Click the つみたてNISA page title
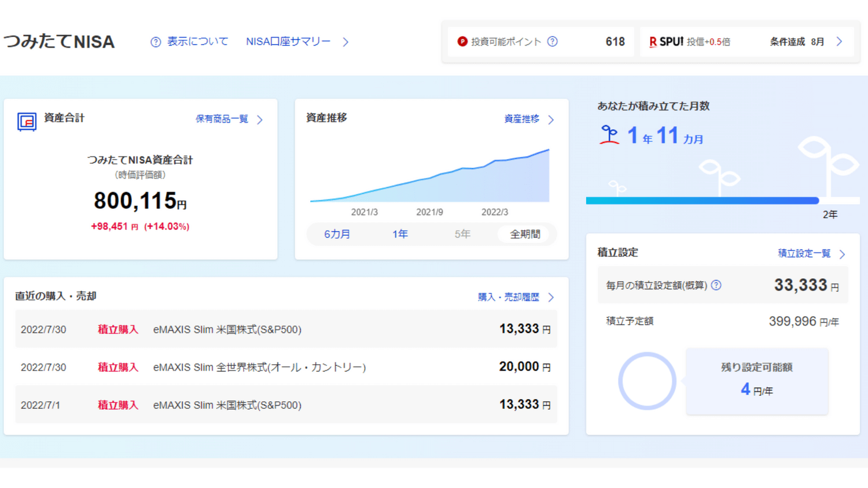 (59, 42)
